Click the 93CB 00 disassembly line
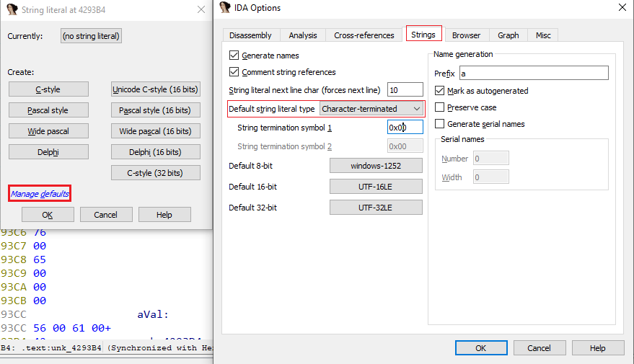 coord(24,301)
